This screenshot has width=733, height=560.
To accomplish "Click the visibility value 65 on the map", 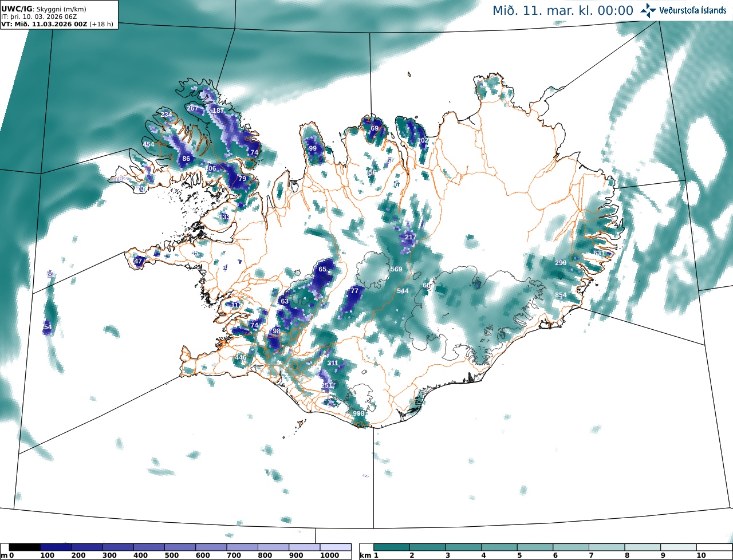I will (322, 269).
